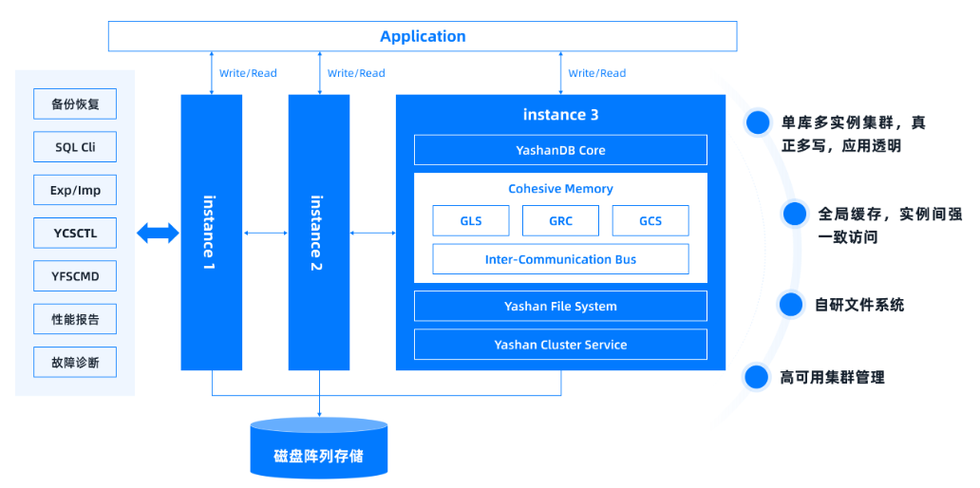Select the 故障诊断 tool box

(x=75, y=363)
